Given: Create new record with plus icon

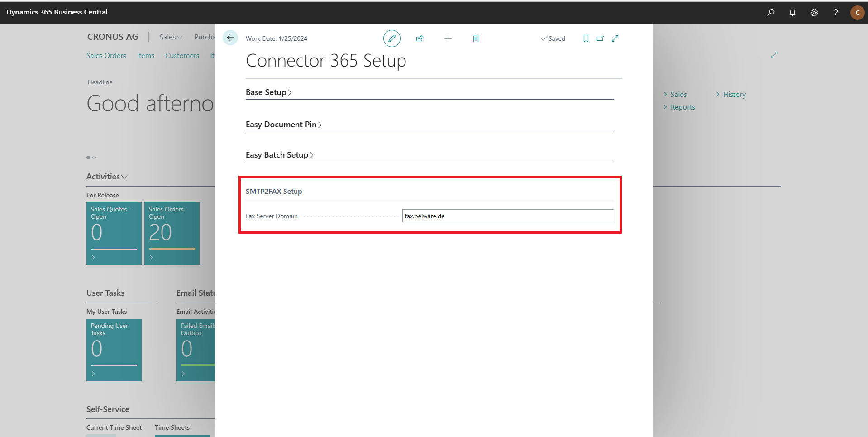Looking at the screenshot, I should click(x=448, y=38).
